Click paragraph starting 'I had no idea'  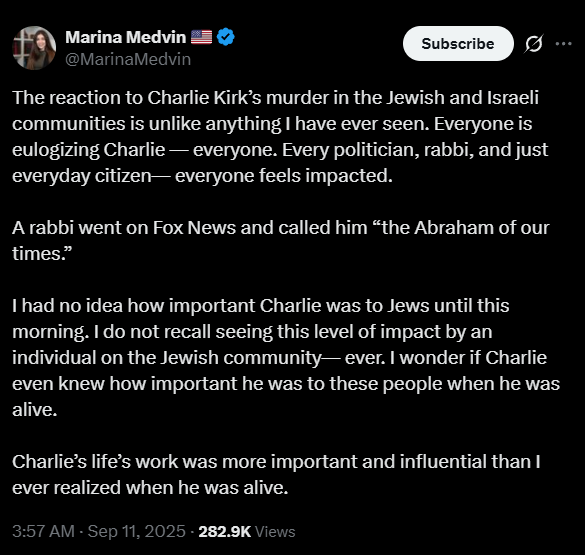286,357
